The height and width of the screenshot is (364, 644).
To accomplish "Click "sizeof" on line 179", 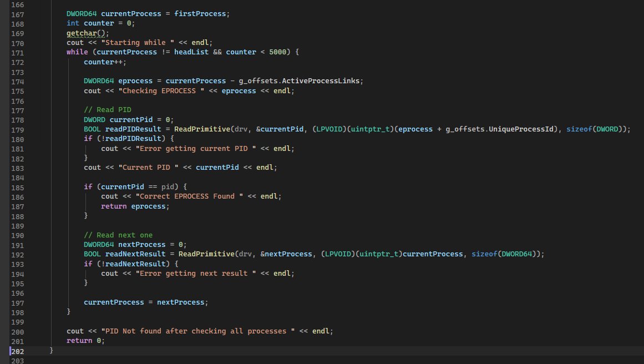I will pos(579,129).
